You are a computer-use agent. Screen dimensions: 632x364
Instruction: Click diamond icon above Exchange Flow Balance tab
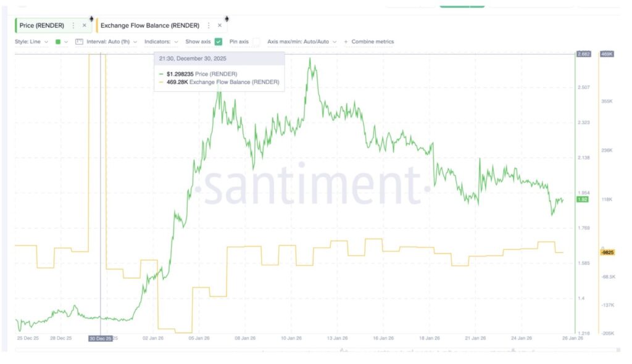[x=227, y=18]
